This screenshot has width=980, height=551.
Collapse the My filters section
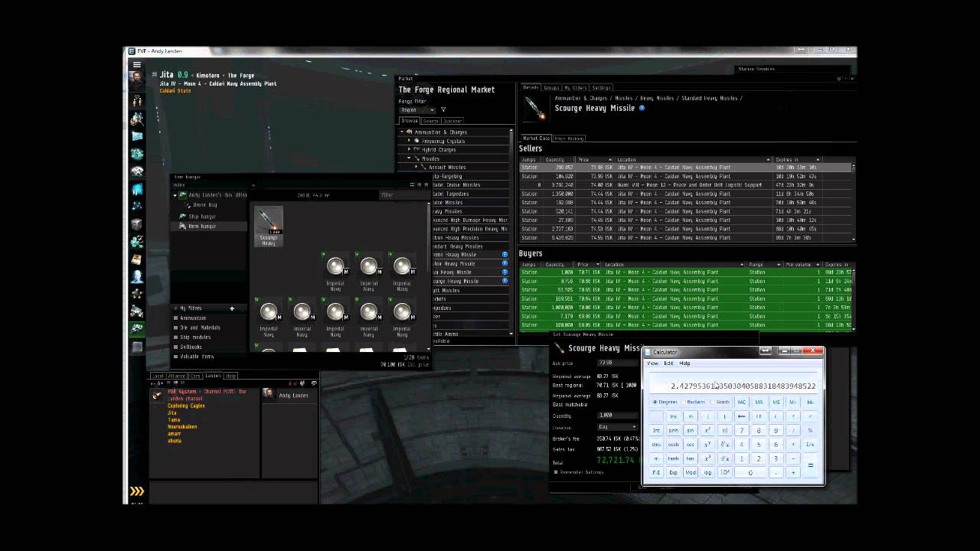(x=175, y=308)
